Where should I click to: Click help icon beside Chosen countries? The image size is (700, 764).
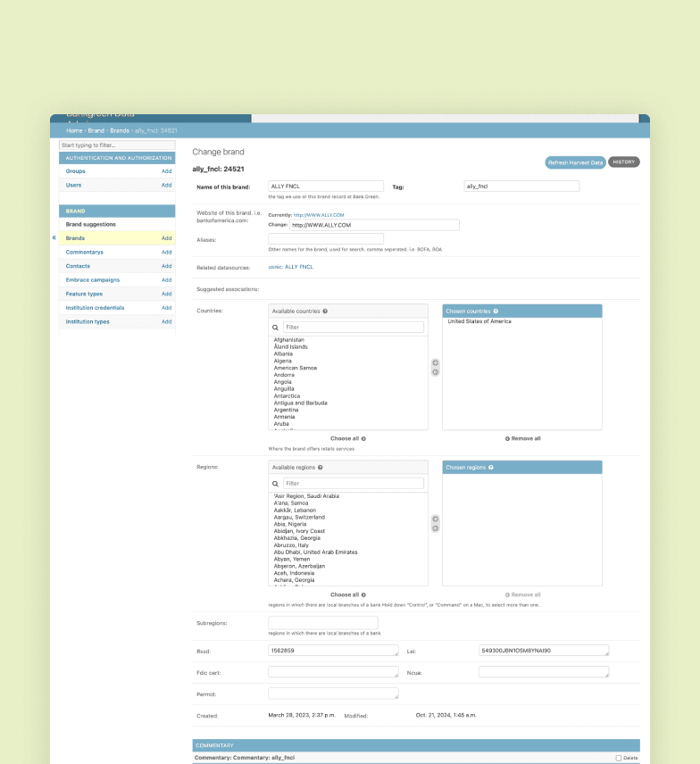click(x=496, y=311)
